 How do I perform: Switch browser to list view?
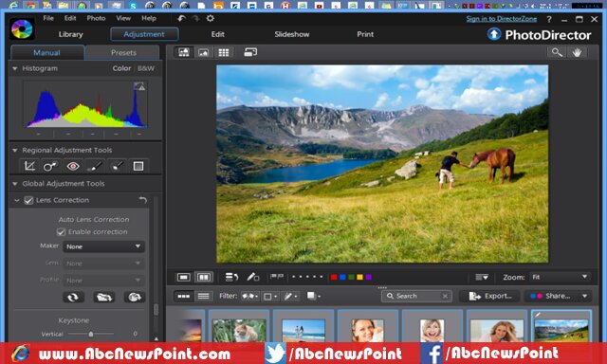click(x=203, y=297)
